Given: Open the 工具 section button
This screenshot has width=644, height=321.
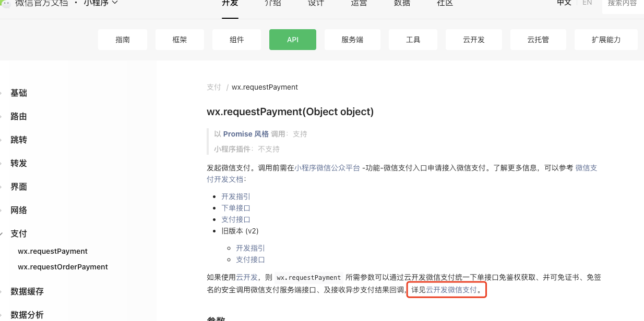Looking at the screenshot, I should [413, 40].
